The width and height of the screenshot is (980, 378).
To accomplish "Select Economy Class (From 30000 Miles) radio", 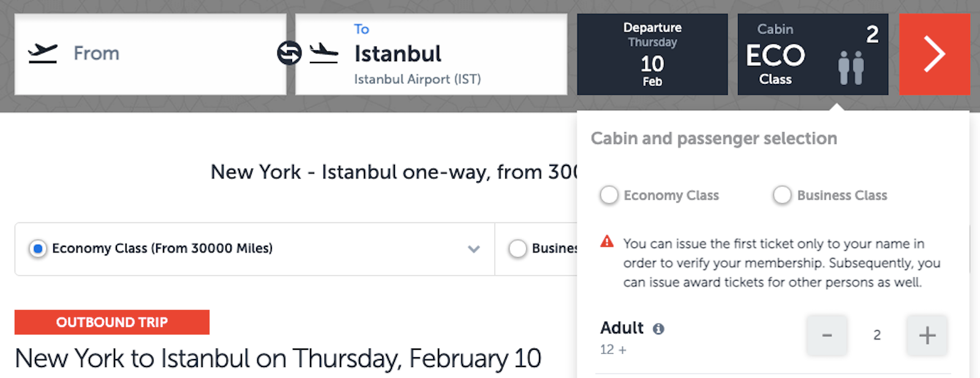I will 38,249.
